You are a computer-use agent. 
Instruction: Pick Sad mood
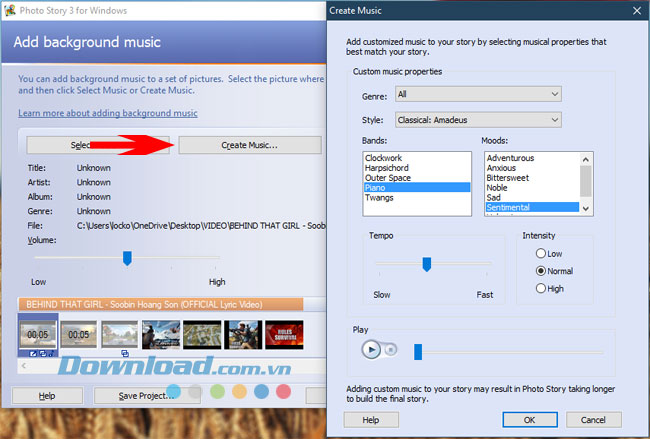pyautogui.click(x=532, y=198)
